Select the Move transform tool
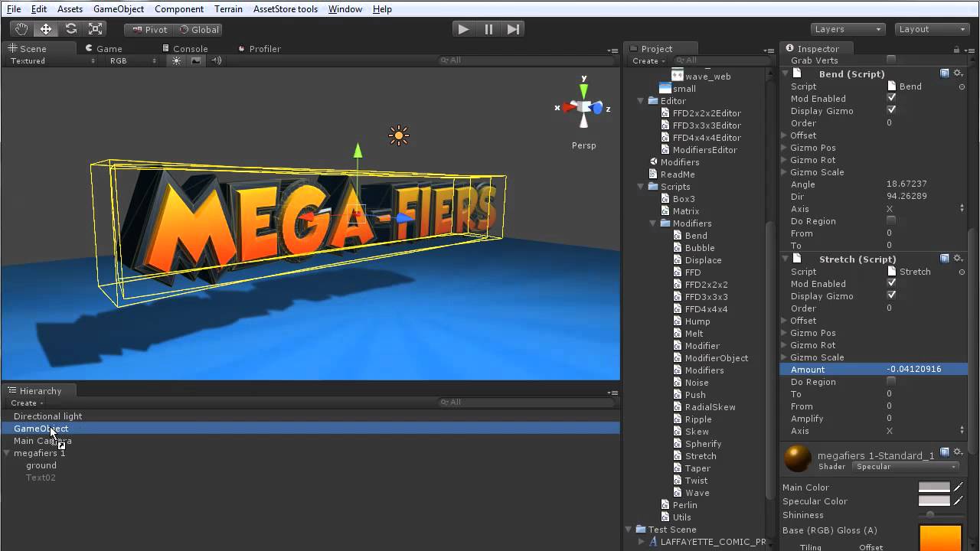This screenshot has height=551, width=980. pyautogui.click(x=46, y=29)
